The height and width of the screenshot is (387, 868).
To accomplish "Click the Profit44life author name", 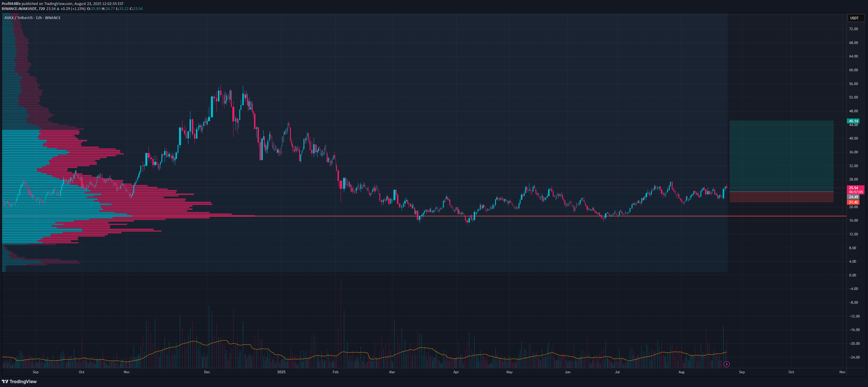I will (11, 4).
